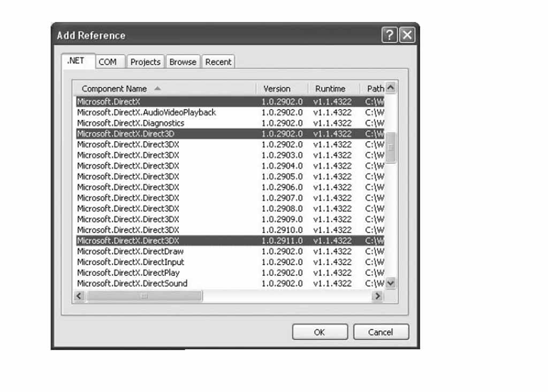Choose Direct3DX version 1.0.2904.0

[x=230, y=166]
